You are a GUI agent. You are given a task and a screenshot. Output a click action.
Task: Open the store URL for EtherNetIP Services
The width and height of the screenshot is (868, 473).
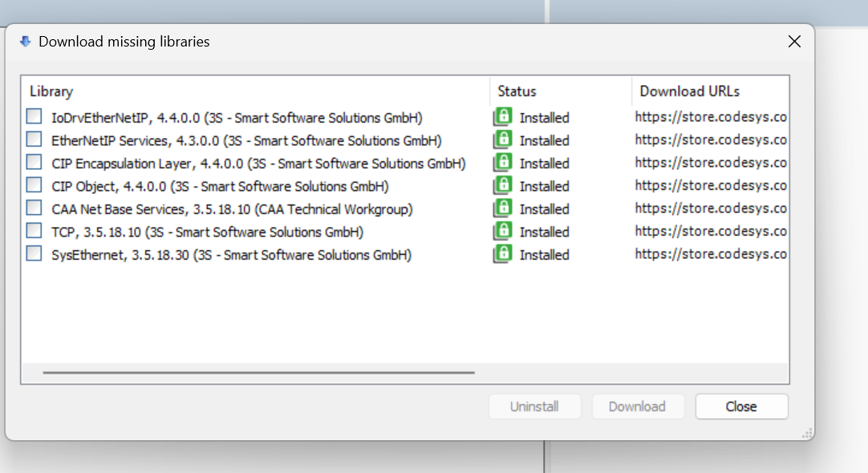pyautogui.click(x=711, y=140)
